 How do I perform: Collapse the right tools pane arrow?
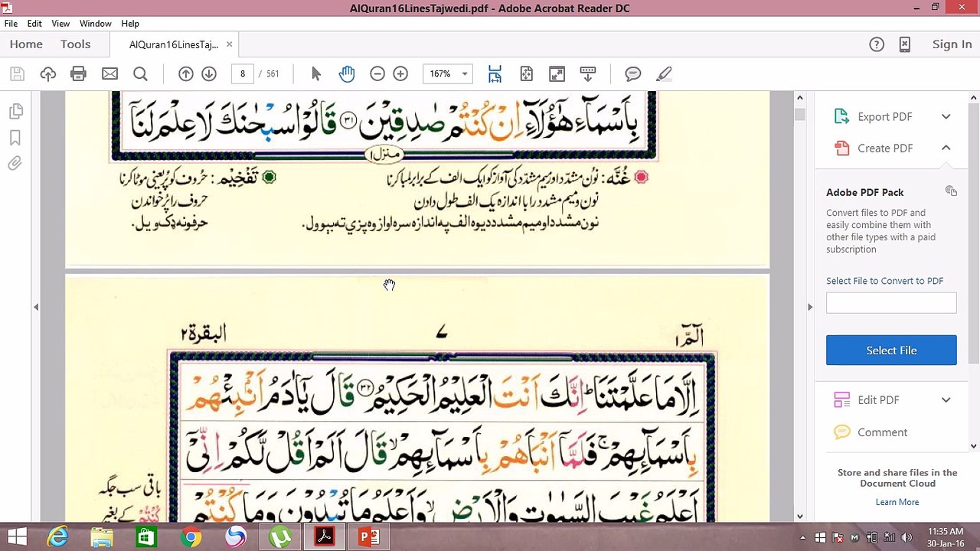coord(810,307)
